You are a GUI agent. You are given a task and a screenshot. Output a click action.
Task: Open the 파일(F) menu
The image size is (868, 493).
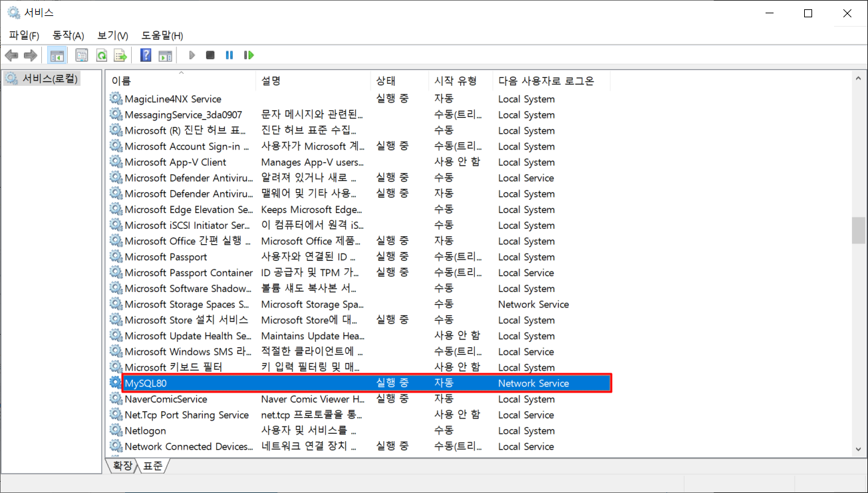pyautogui.click(x=24, y=35)
